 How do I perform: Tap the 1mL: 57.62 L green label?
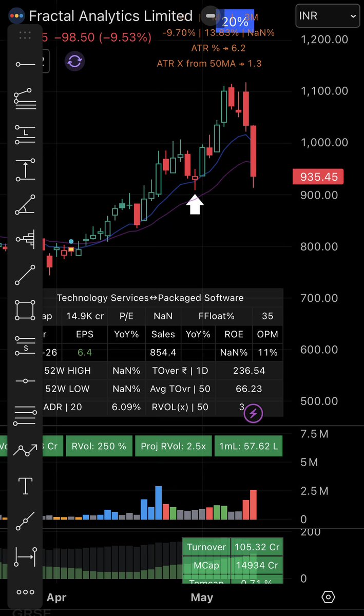point(248,446)
